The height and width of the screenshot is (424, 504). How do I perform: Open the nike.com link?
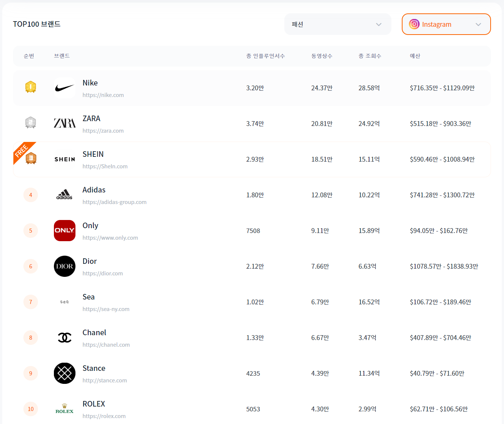[x=103, y=95]
